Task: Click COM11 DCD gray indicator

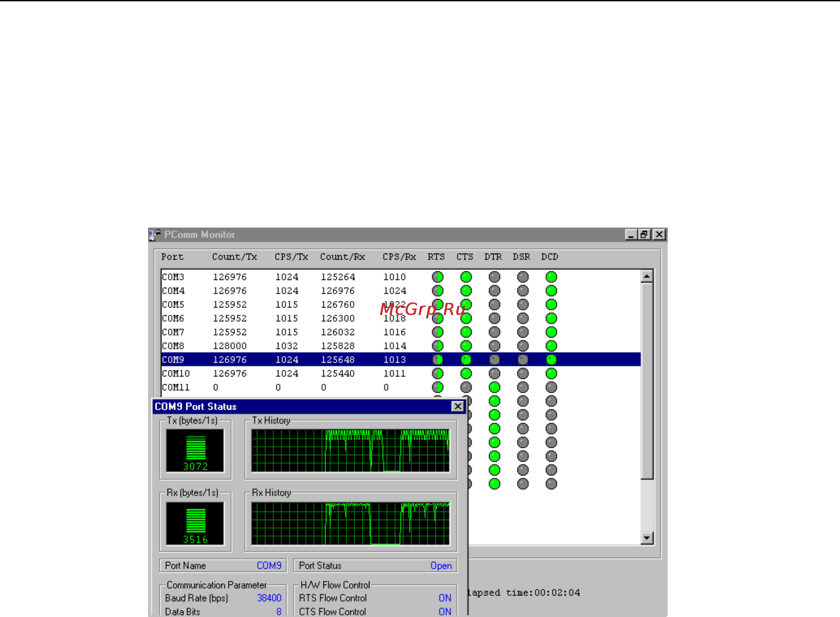Action: [x=551, y=387]
